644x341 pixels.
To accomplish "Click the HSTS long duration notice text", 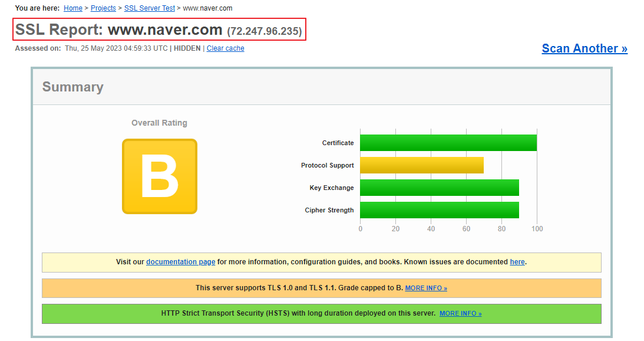I will (298, 313).
